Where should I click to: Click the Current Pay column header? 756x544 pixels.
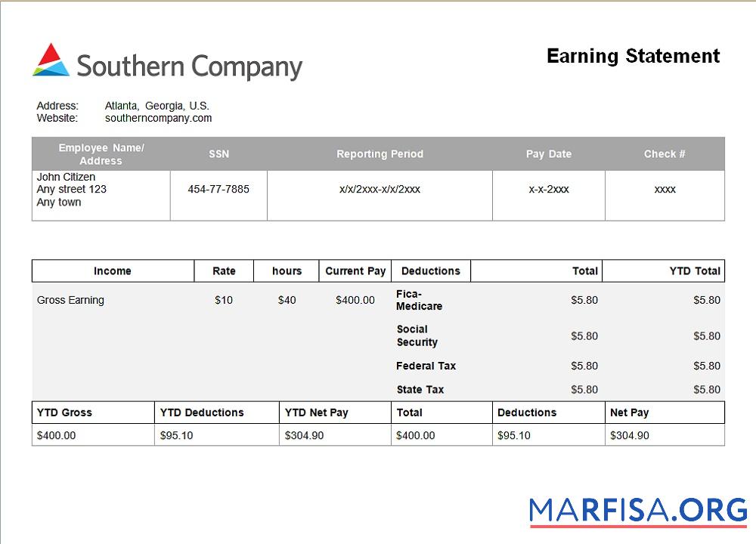[355, 270]
